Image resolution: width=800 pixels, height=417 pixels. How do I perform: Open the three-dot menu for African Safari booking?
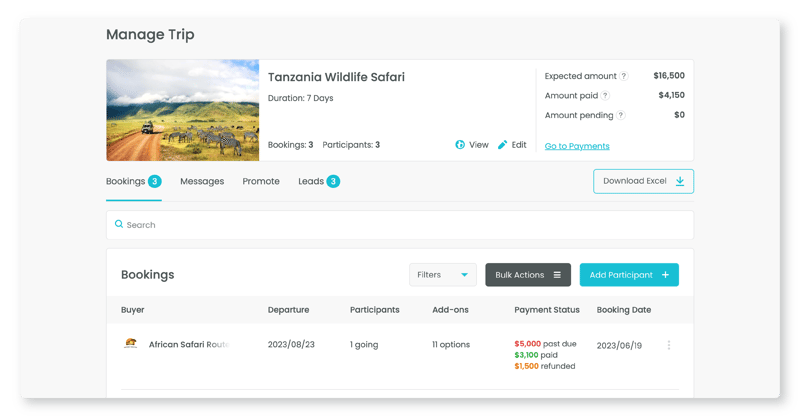pos(669,345)
